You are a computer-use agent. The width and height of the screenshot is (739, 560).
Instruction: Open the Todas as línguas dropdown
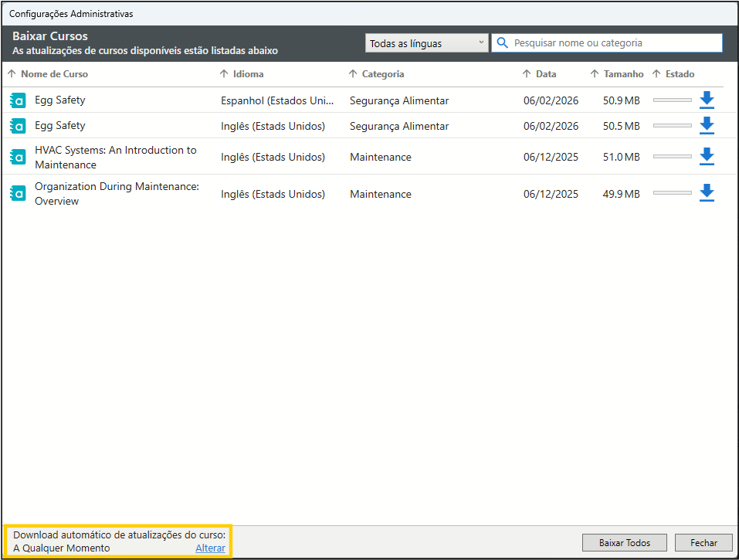(426, 43)
